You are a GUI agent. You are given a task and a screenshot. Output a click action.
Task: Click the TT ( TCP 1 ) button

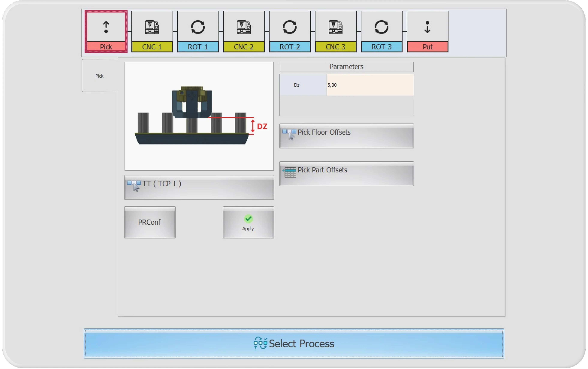point(199,187)
